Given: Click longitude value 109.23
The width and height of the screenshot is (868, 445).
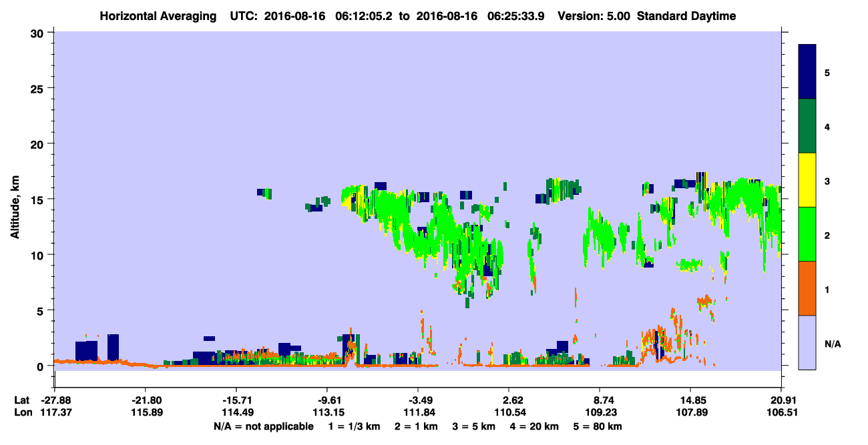Looking at the screenshot, I should coord(600,412).
